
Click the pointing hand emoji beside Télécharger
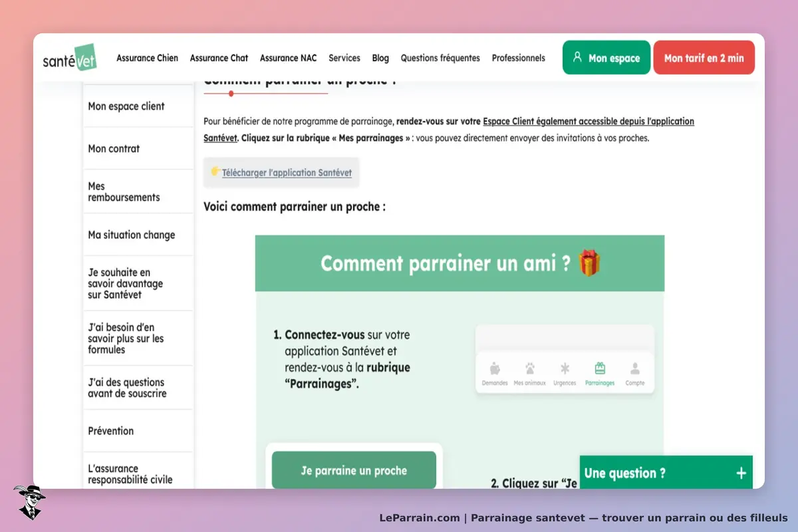[215, 172]
